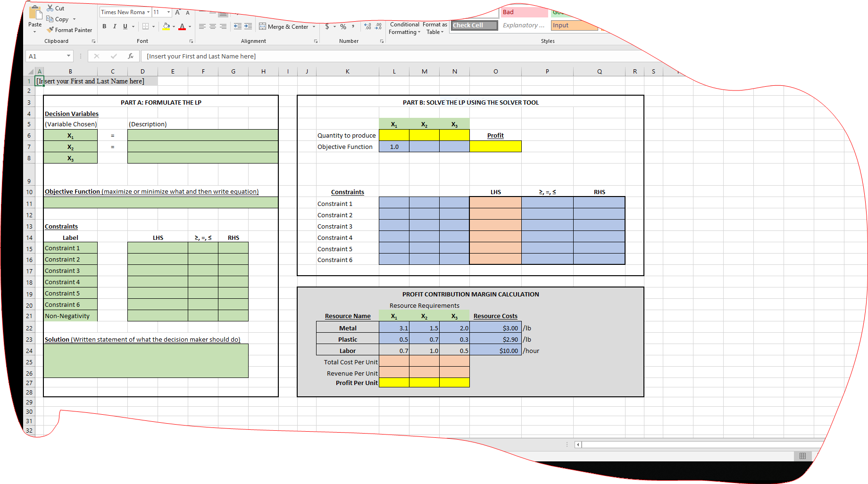Select 'Quantity to produce' label cell
This screenshot has height=484, width=868.
click(348, 135)
